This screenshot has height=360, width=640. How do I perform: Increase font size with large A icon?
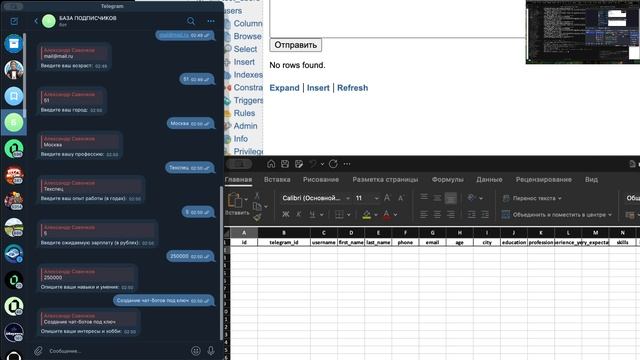tap(387, 198)
